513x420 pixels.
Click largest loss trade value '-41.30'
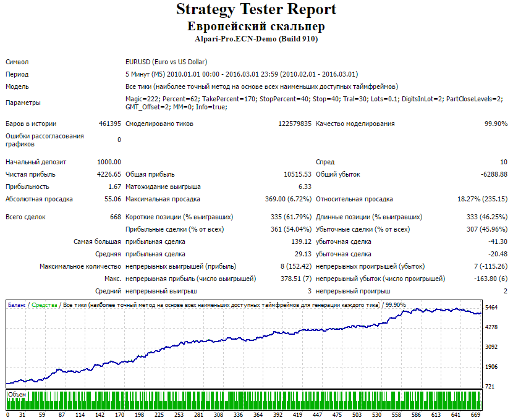(498, 242)
